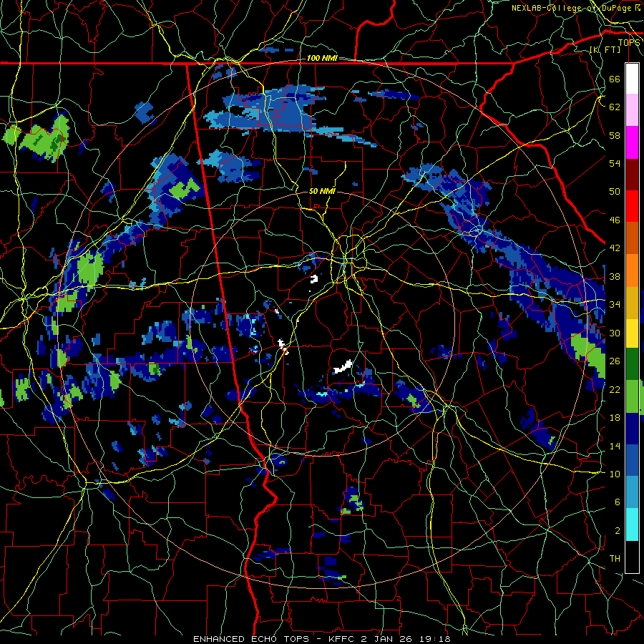Click the [K FT] units label

coord(605,49)
